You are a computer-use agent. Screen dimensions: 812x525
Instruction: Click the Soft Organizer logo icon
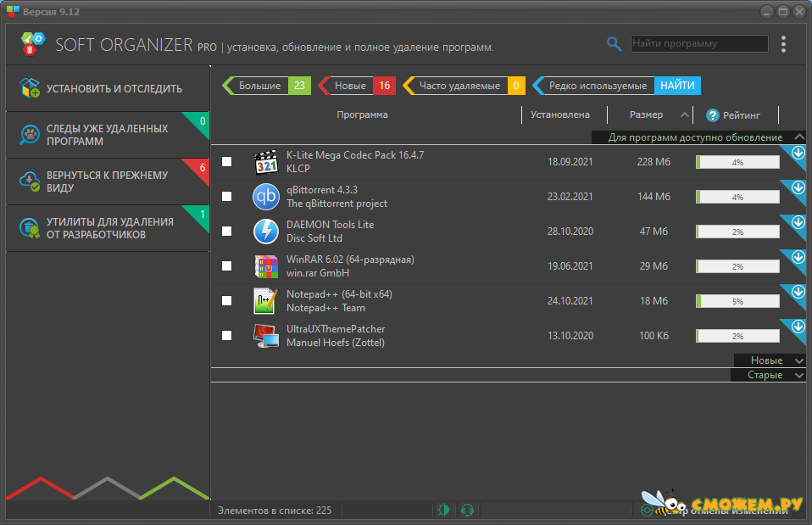pyautogui.click(x=33, y=43)
